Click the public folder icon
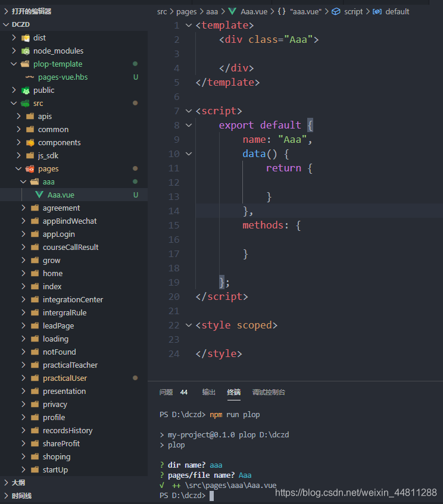Screen dimensions: 443x504 (26, 90)
